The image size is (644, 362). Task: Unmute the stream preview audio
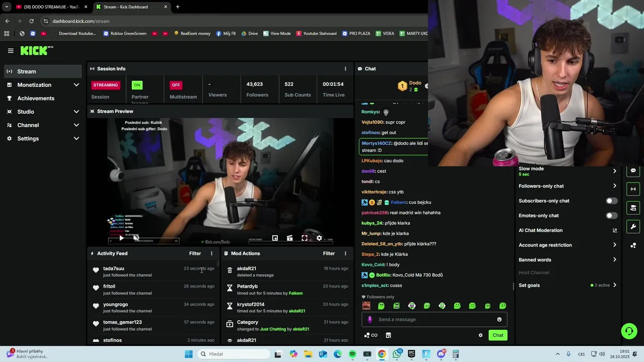136,238
